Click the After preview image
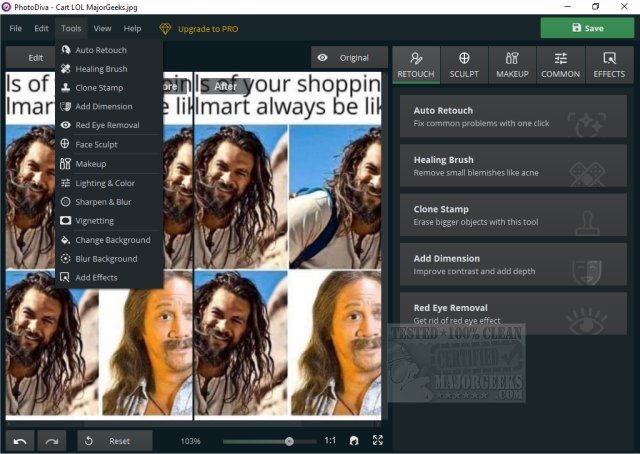The image size is (640, 454). (288, 246)
